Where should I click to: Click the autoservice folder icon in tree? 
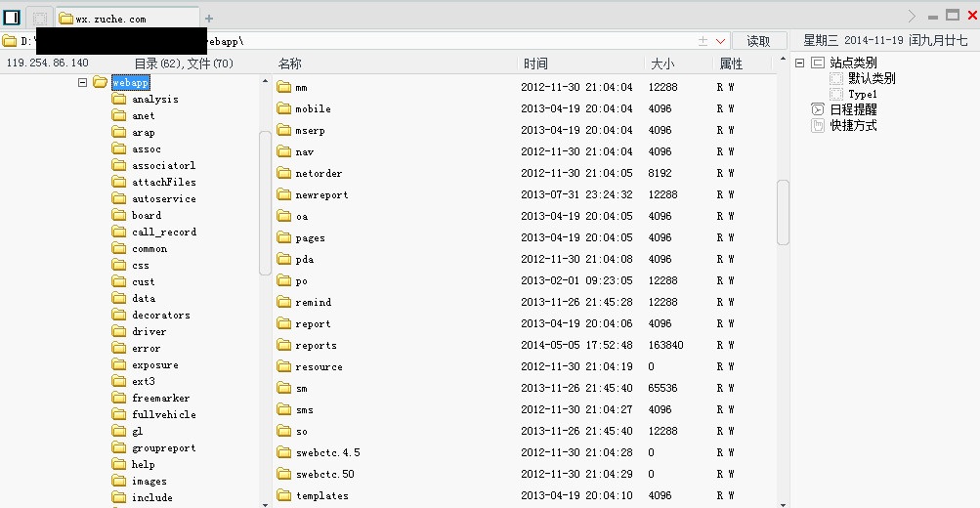119,198
